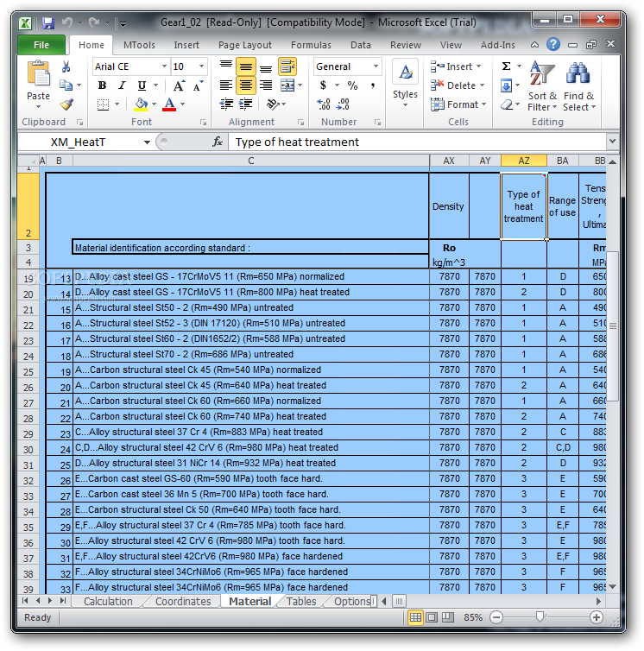
Task: Open the Format cells dropdown
Action: click(458, 104)
